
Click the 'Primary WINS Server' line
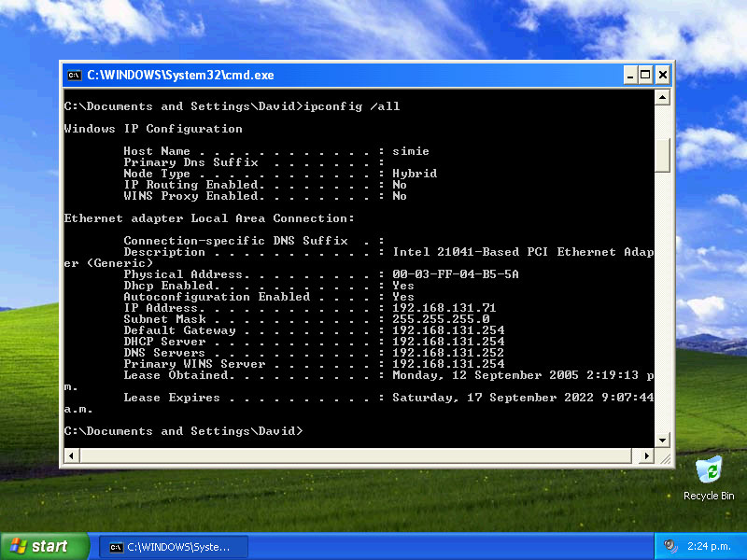tap(314, 364)
